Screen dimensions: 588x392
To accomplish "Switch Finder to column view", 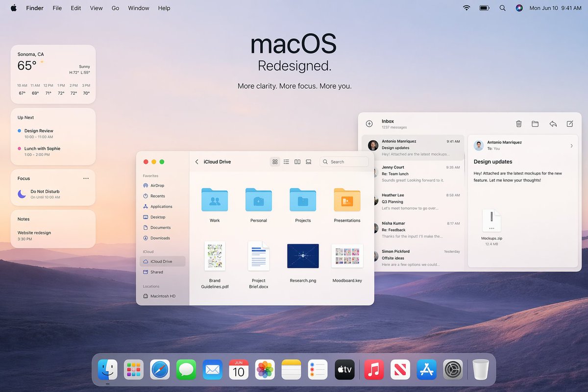I will click(x=297, y=162).
